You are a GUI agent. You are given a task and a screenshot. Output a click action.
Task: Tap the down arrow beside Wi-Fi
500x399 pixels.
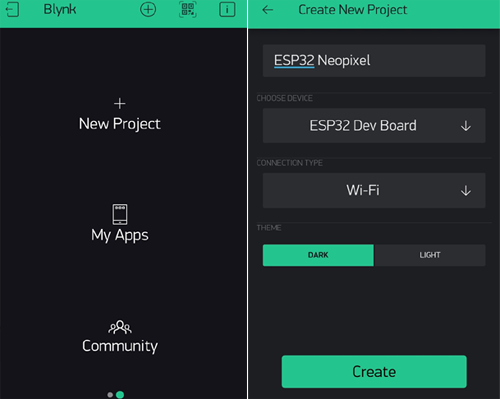(466, 191)
